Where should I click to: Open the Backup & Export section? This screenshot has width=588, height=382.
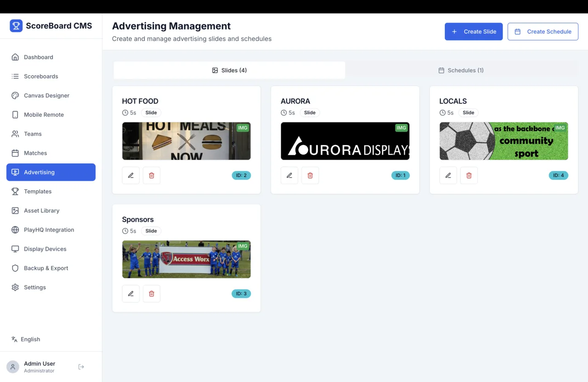click(x=46, y=268)
